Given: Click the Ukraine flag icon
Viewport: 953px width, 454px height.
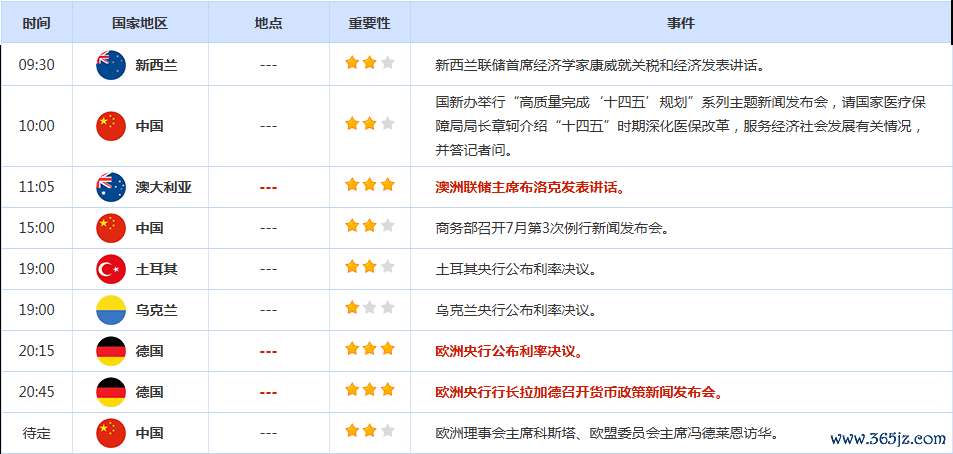Looking at the screenshot, I should tap(110, 310).
